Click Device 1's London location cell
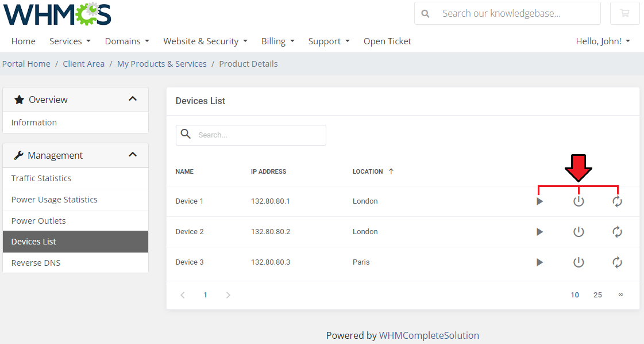This screenshot has width=644, height=344. pyautogui.click(x=365, y=201)
